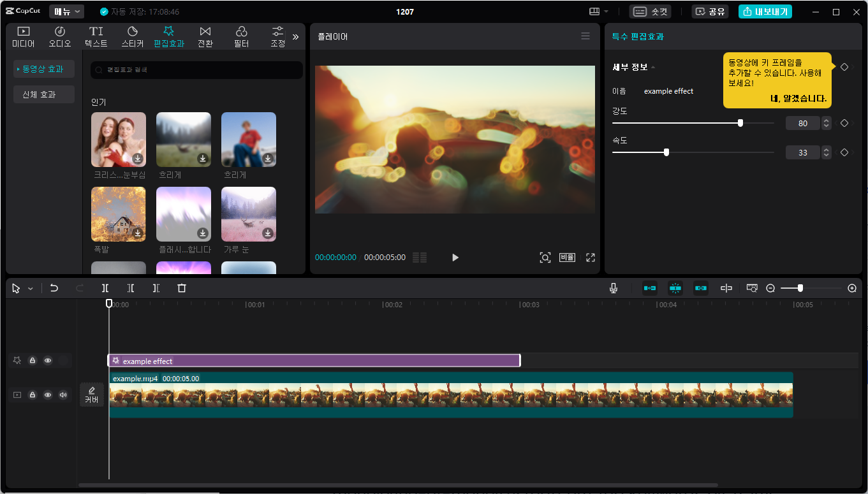868x494 pixels.
Task: Click the 편집효과 검색 search field
Action: 196,70
